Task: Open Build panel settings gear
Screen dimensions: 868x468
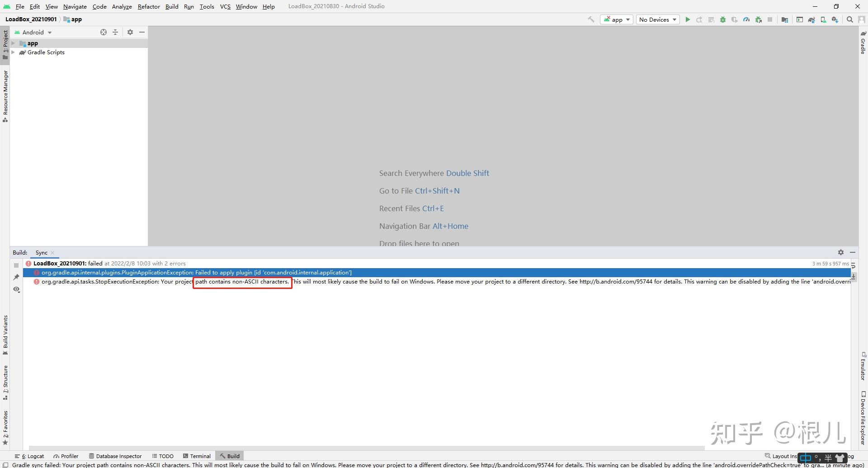Action: point(840,252)
